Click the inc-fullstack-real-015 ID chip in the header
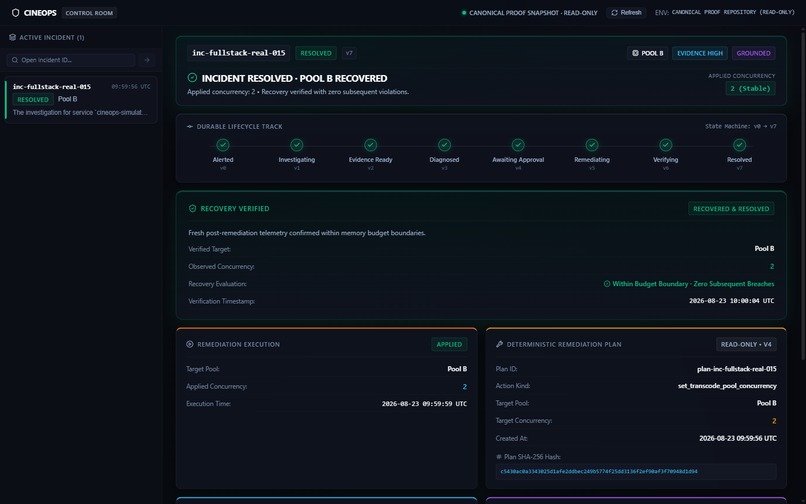This screenshot has height=504, width=806. point(239,53)
